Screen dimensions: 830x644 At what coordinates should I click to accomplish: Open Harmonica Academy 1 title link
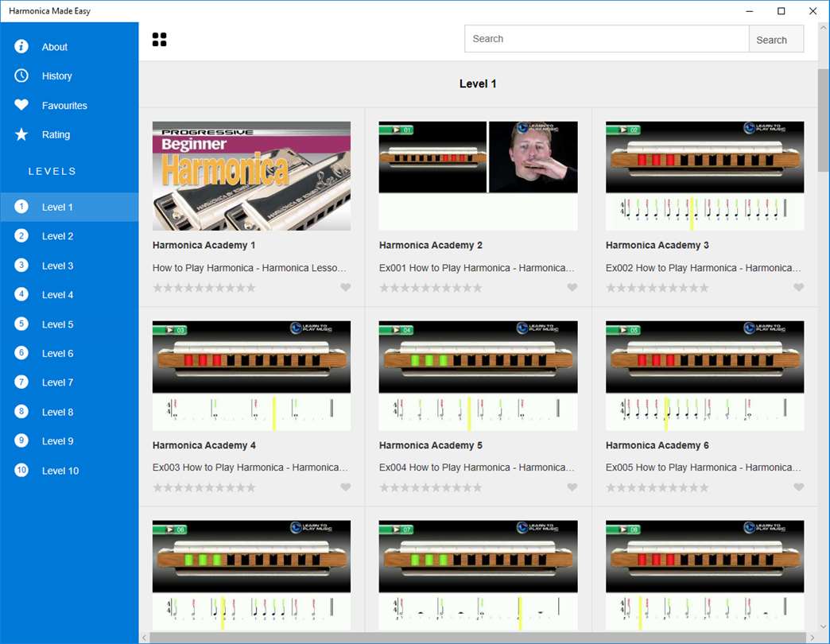coord(204,245)
